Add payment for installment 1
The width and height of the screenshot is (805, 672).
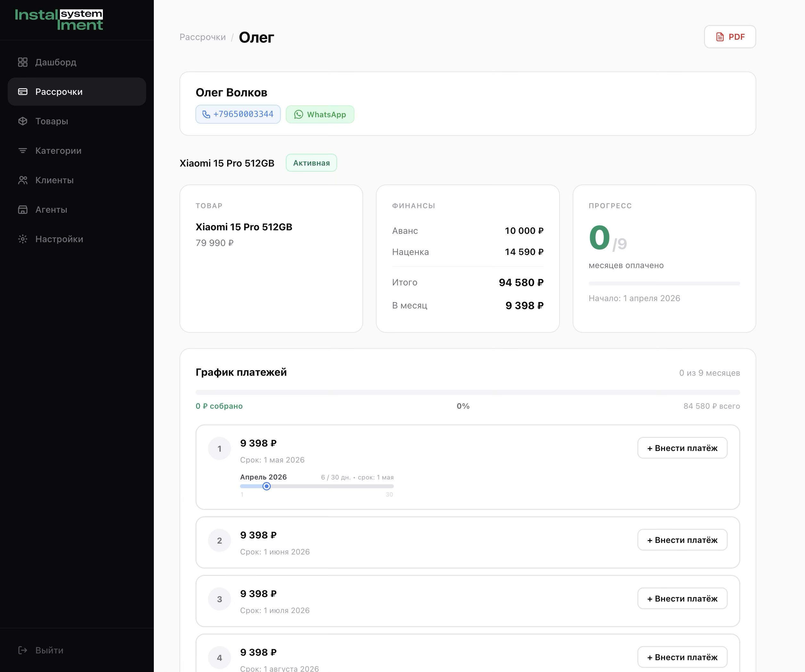coord(682,448)
